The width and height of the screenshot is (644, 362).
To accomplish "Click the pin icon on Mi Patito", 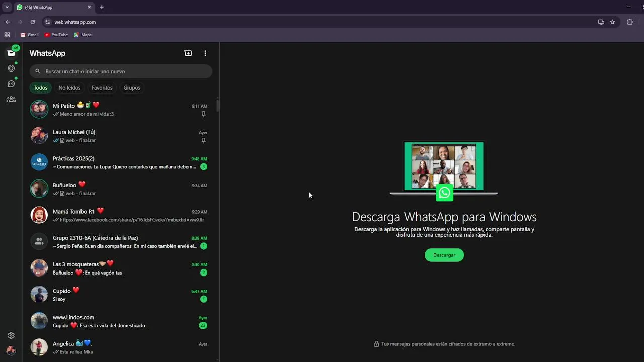I will 204,114.
